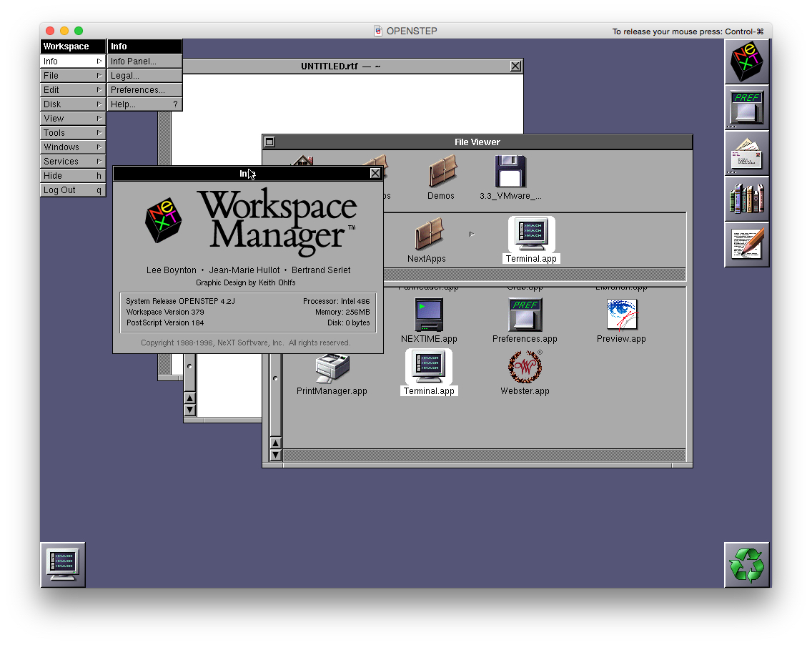The height and width of the screenshot is (645, 812).
Task: Choose Legal... from the Info submenu
Action: tap(145, 76)
